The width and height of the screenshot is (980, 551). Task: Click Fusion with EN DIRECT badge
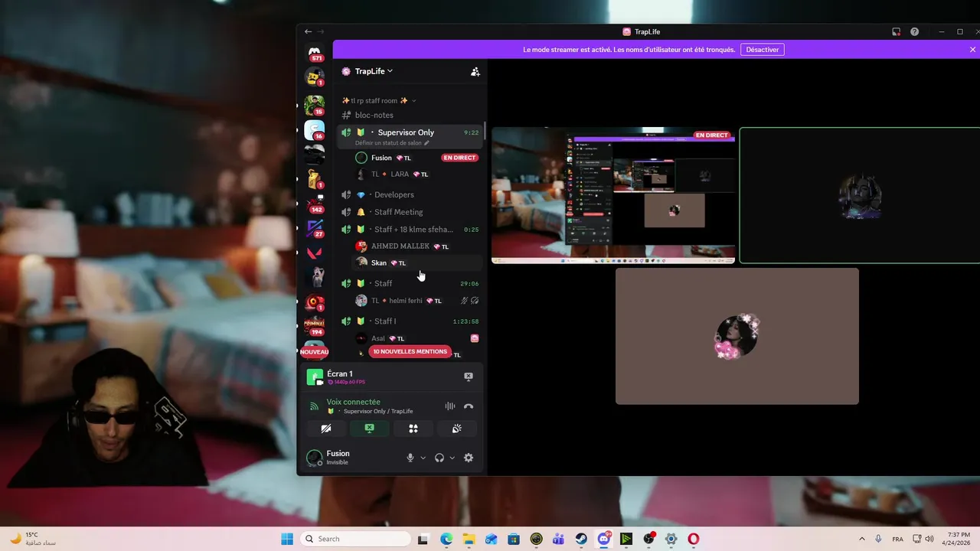click(417, 158)
